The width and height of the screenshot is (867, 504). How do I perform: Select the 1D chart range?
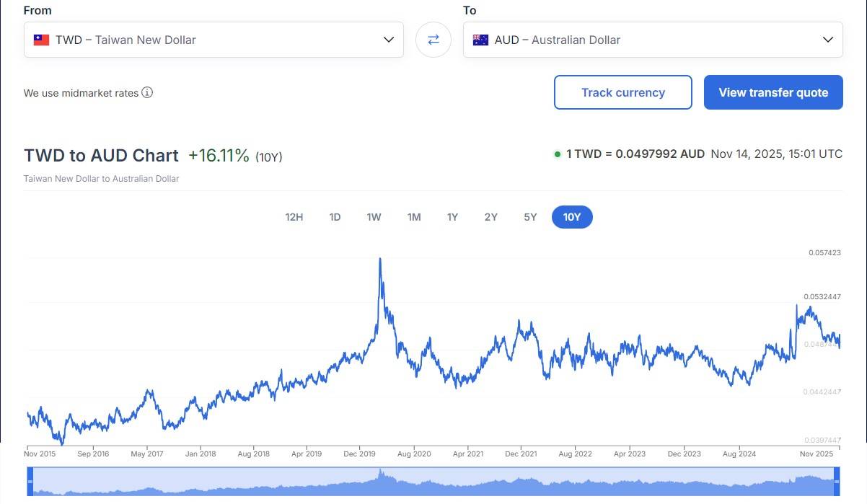pyautogui.click(x=335, y=217)
